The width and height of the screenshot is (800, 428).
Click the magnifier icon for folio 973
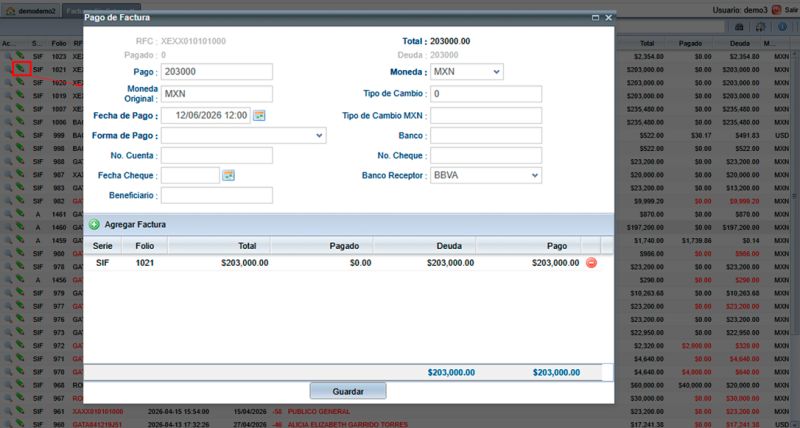tap(8, 333)
